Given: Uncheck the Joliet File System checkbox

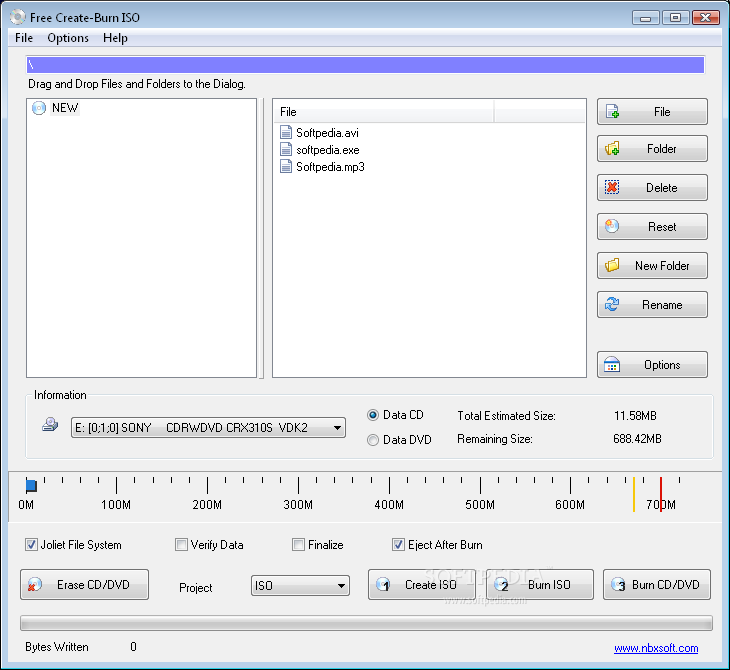Looking at the screenshot, I should point(32,545).
